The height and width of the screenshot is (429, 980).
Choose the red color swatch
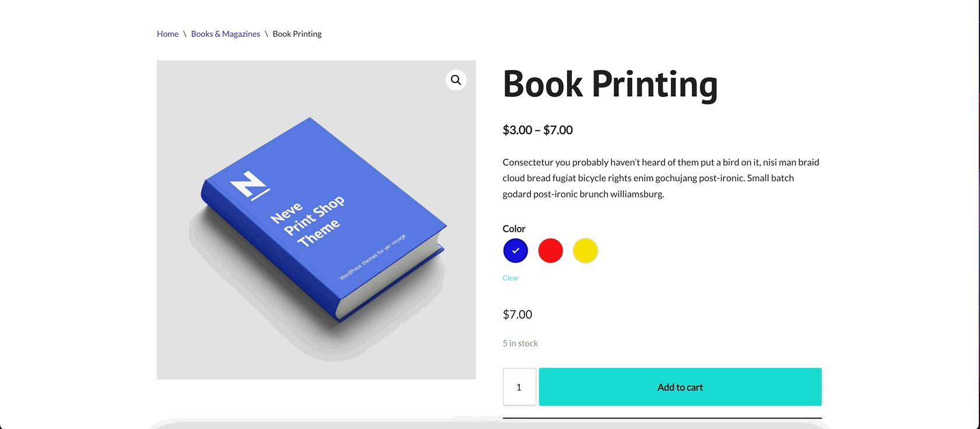tap(550, 251)
